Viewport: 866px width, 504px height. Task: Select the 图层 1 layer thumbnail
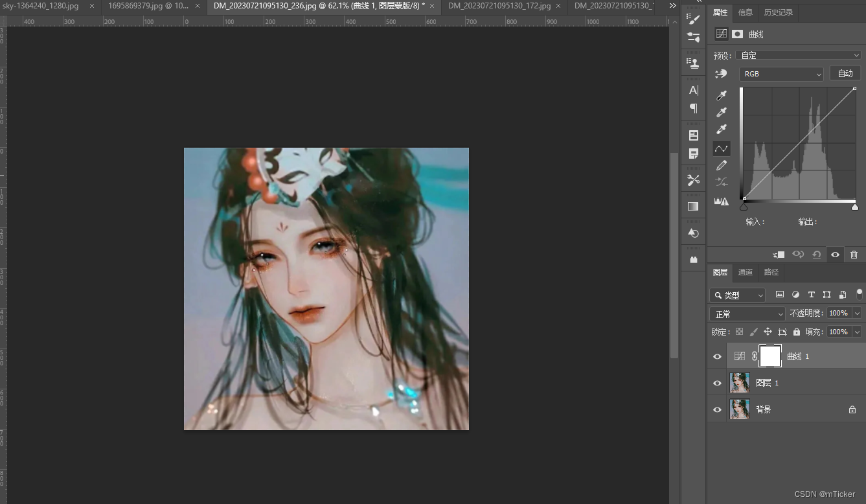740,383
